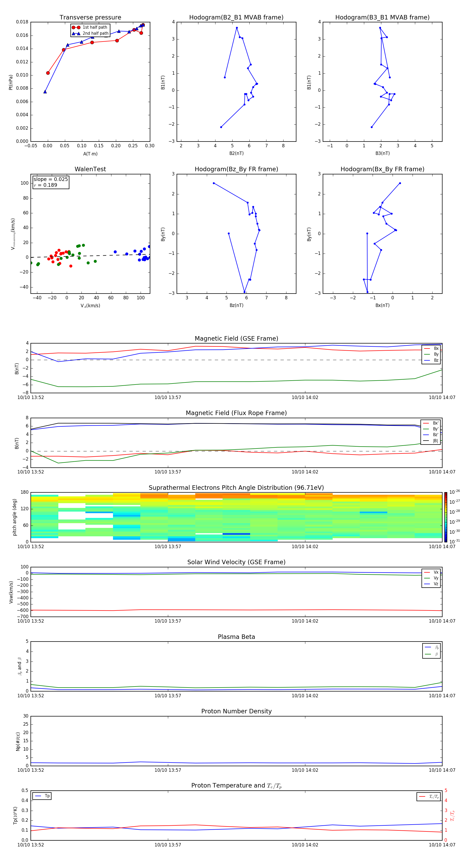The height and width of the screenshot is (868, 473).
Task: Click the "Solar Wind Velocity (GSE Frame)" title
Action: (236, 562)
